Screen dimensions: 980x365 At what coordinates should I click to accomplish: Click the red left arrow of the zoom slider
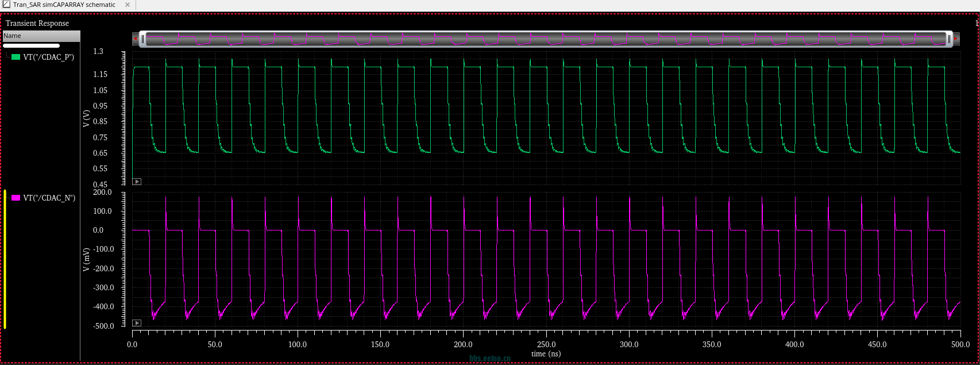[136, 39]
